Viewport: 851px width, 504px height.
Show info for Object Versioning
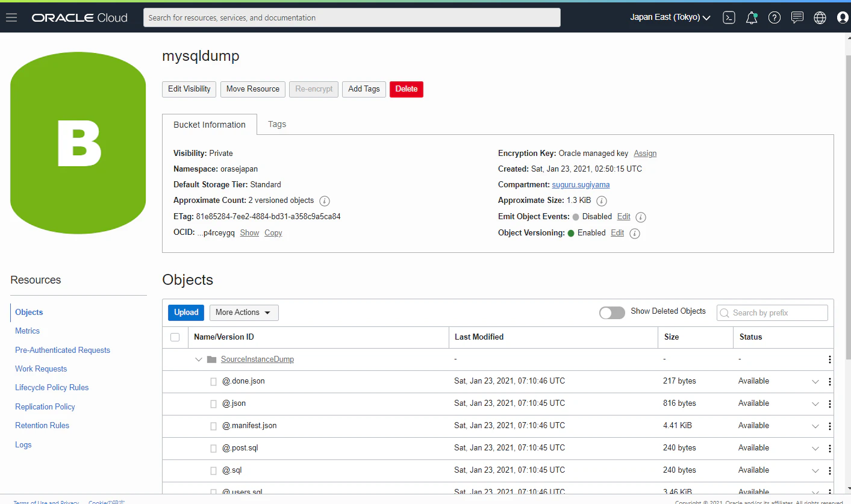point(634,234)
